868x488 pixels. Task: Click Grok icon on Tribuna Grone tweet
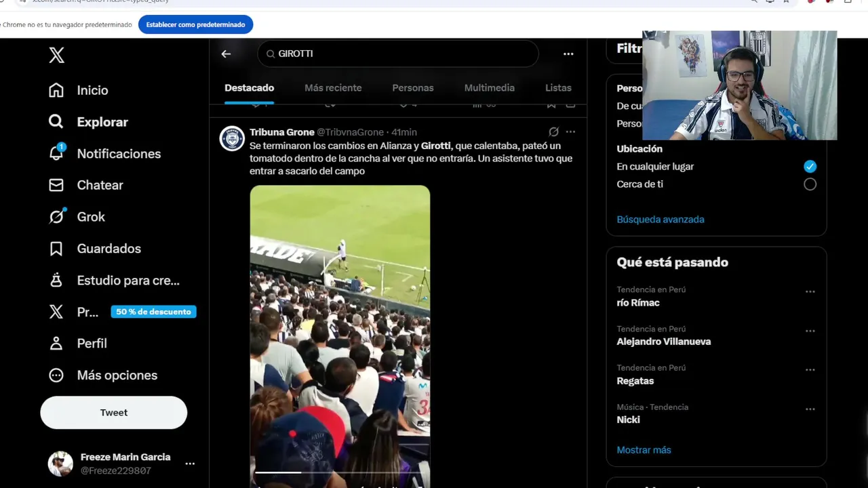pos(553,132)
